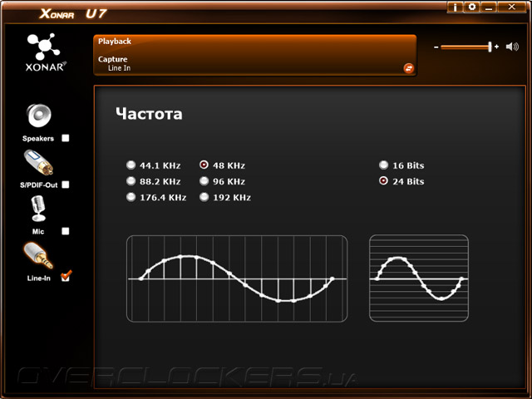The width and height of the screenshot is (532, 399).
Task: Click the master volume slider handle
Action: pos(490,47)
